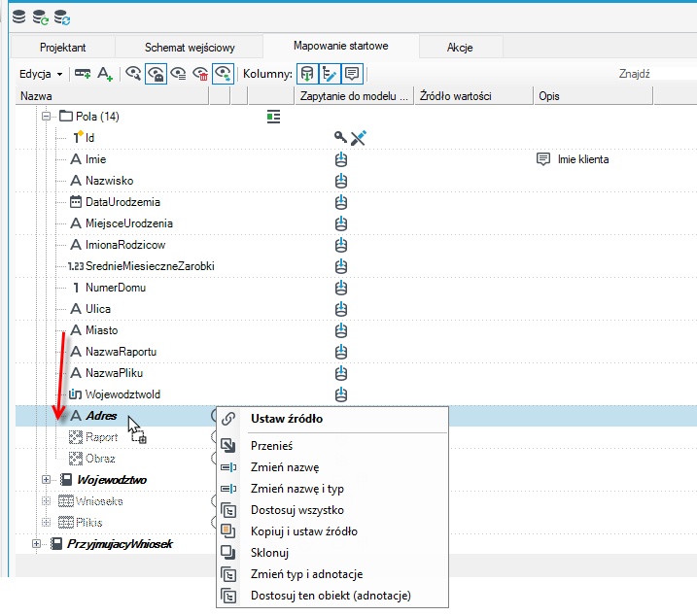The height and width of the screenshot is (616, 697).
Task: Choose Zmień typ i adnotacje menu entry
Action: [332, 574]
